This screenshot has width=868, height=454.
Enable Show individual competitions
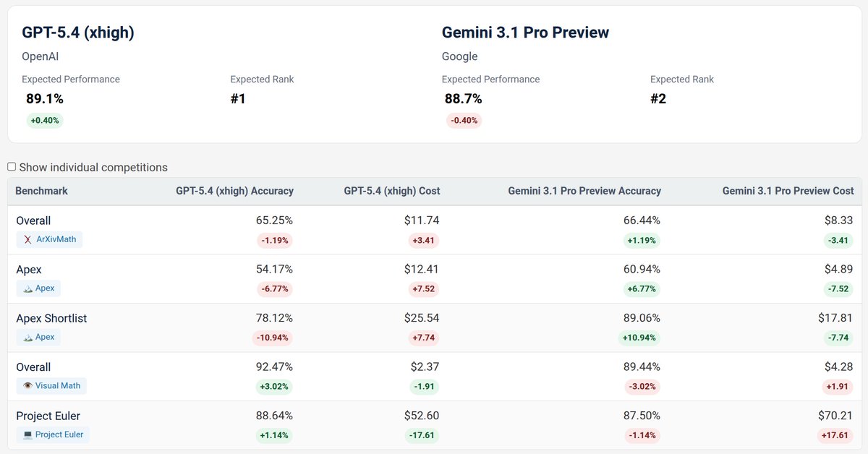coord(11,166)
